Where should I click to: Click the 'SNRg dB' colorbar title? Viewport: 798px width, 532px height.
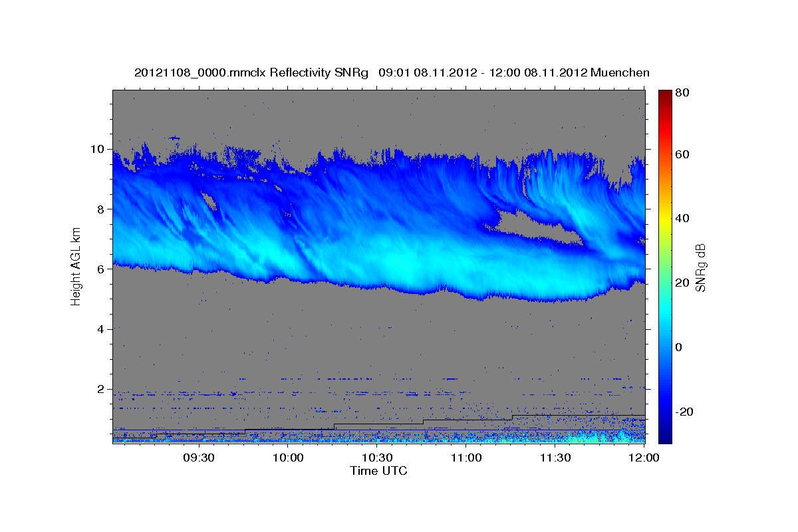tap(700, 267)
